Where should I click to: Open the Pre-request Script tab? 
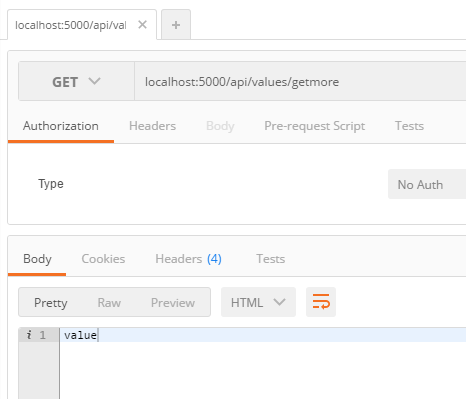(314, 126)
